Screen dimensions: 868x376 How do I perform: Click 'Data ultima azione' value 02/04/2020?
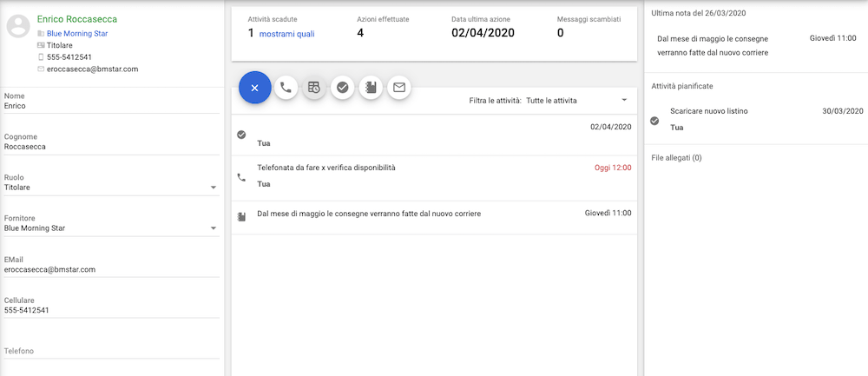(x=483, y=33)
